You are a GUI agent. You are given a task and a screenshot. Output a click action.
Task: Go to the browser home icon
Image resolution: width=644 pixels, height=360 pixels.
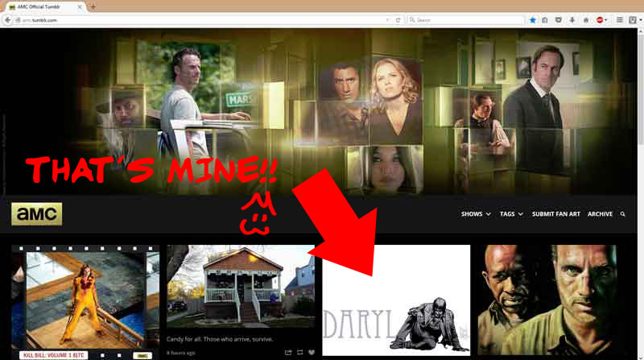coord(586,19)
